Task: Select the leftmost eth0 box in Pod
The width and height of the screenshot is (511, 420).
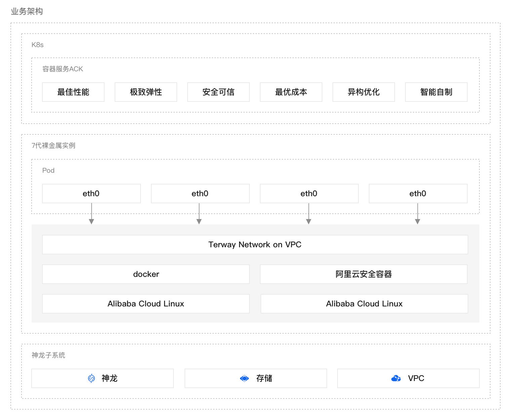Action: pyautogui.click(x=91, y=194)
